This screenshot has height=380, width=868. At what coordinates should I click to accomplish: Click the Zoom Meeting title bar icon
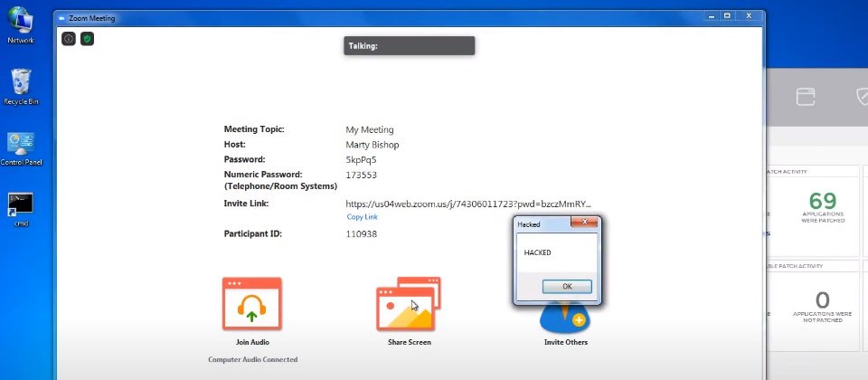[x=62, y=18]
